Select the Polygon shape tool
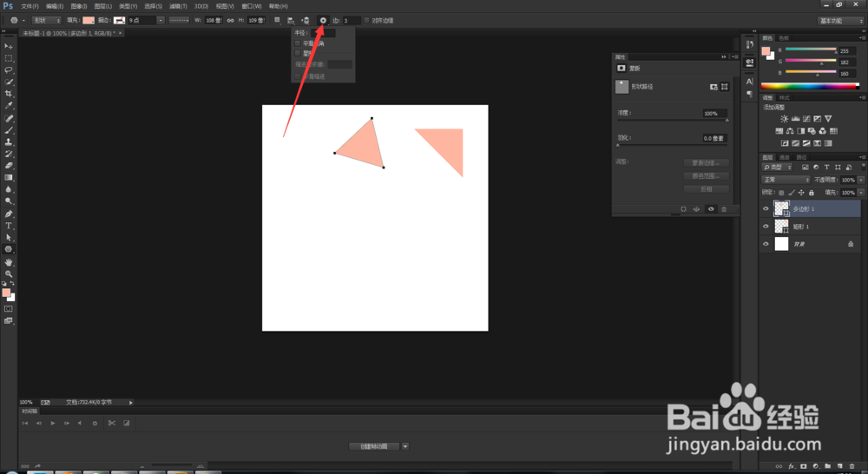The image size is (868, 474). click(x=9, y=249)
